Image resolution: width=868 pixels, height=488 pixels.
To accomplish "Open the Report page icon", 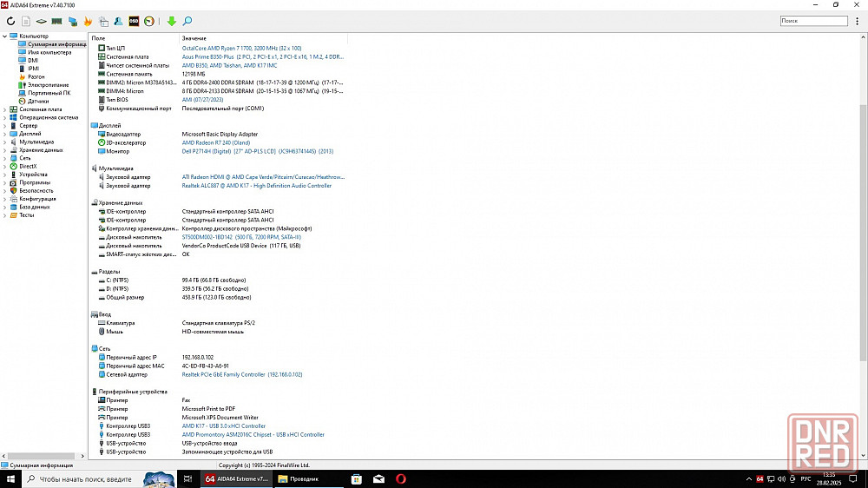I will pos(26,21).
